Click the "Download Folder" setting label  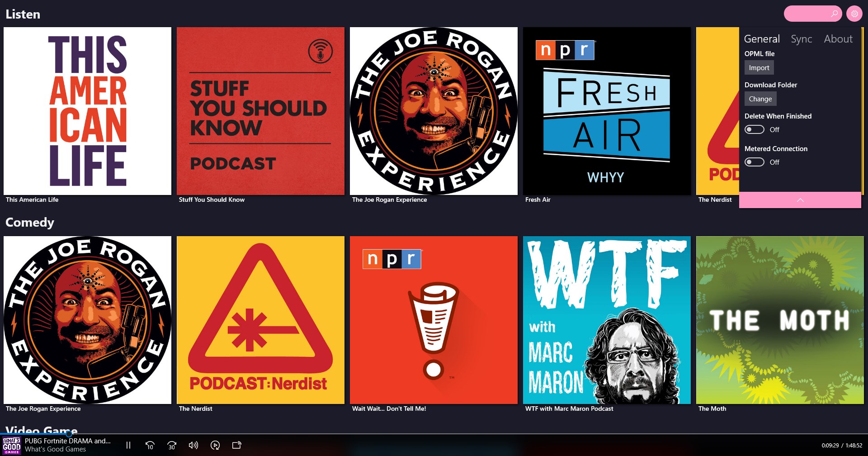pyautogui.click(x=771, y=85)
